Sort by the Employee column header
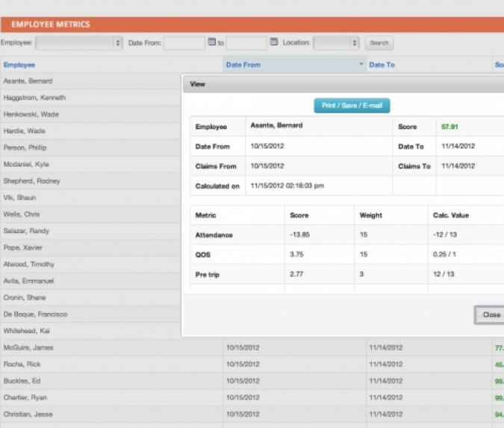Screen dimensions: 504x428 (x=19, y=65)
